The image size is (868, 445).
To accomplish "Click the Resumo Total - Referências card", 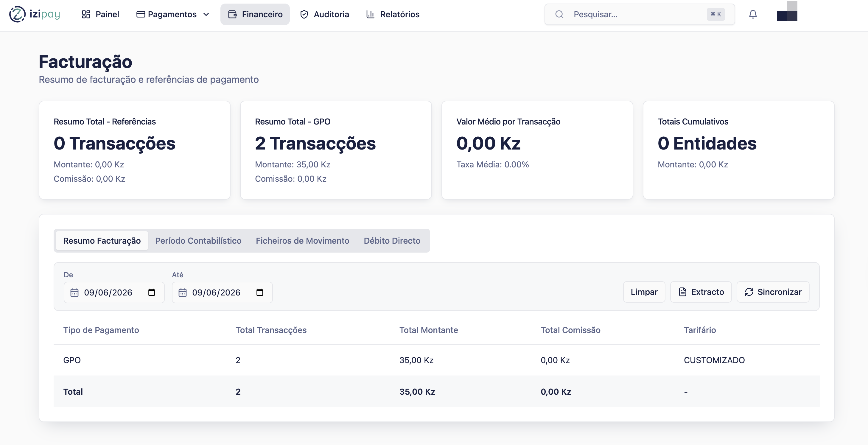I will (134, 150).
